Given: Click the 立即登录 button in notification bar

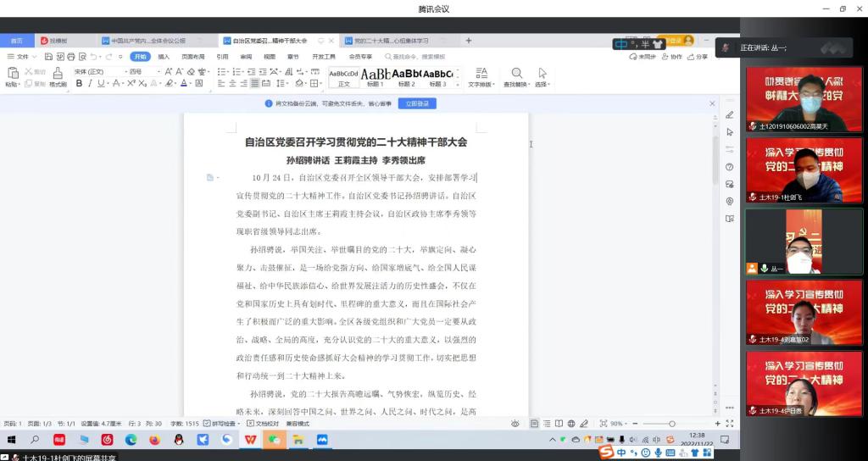Looking at the screenshot, I should (x=415, y=103).
